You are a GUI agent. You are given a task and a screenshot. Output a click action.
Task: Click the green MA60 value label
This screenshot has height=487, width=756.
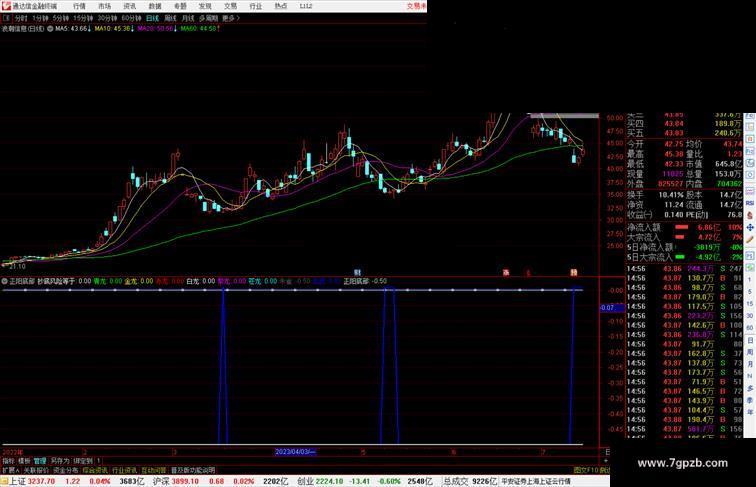[x=200, y=28]
